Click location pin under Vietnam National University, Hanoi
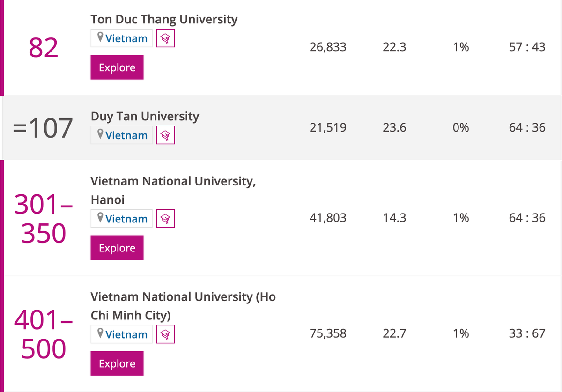 [x=100, y=218]
